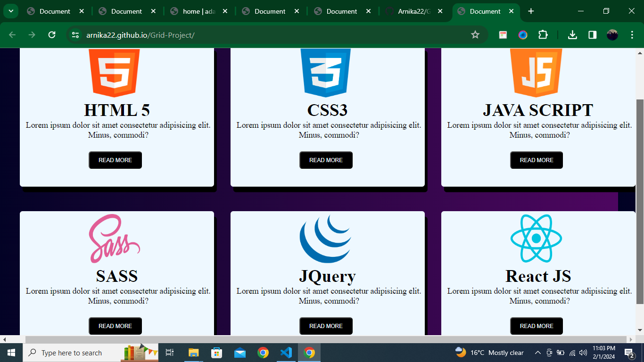Open the Chrome Downloads icon

click(572, 35)
